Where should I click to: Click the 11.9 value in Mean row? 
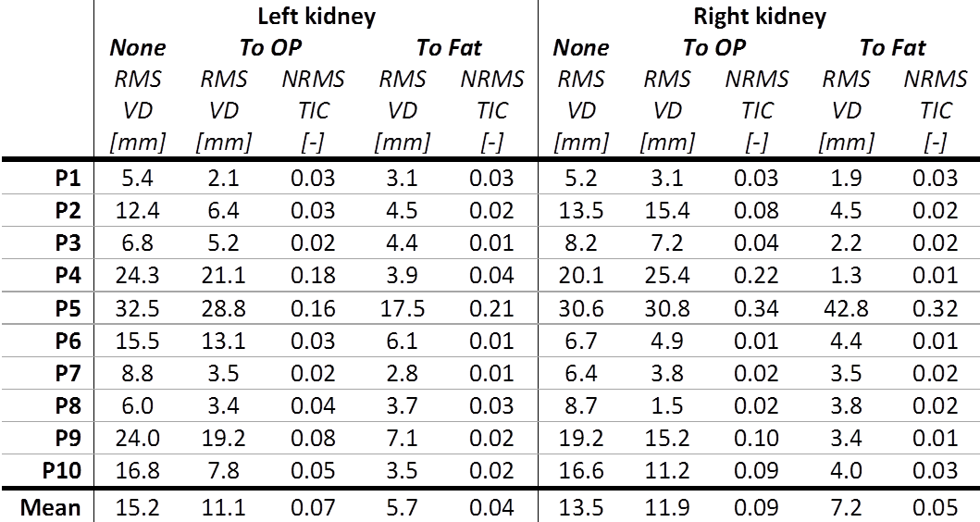(x=667, y=508)
